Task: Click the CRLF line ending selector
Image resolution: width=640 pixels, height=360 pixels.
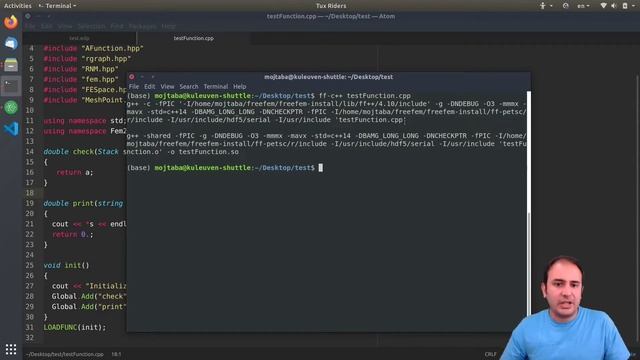Action: (x=491, y=354)
